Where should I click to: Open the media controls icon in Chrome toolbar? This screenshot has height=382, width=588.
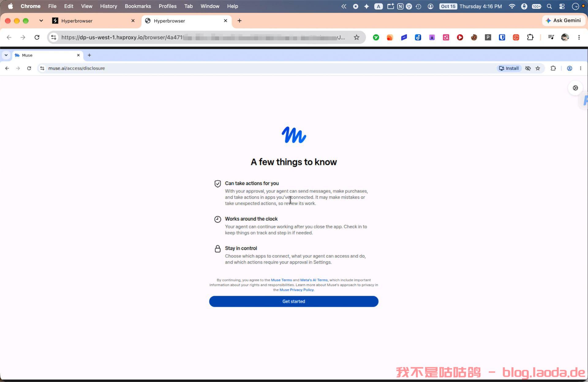point(551,37)
